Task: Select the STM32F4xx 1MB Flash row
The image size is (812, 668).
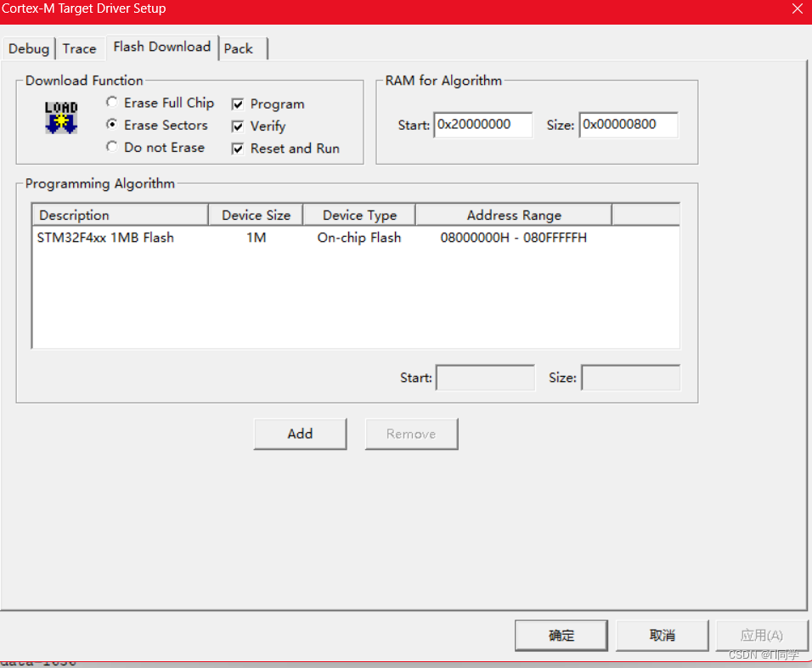Action: click(356, 238)
